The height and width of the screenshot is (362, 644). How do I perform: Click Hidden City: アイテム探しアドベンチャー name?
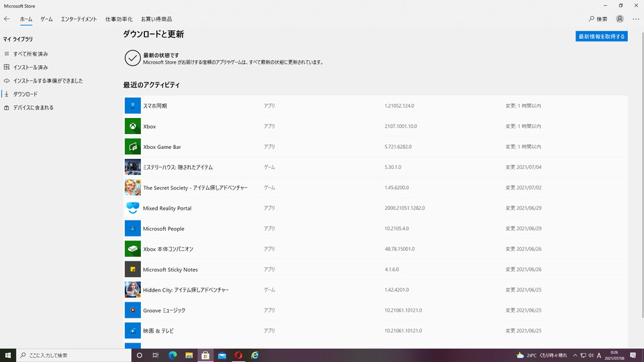click(186, 290)
